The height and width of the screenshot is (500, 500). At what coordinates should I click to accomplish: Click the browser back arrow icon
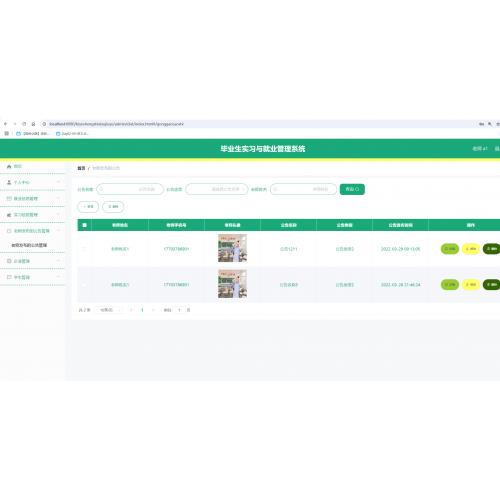5,124
